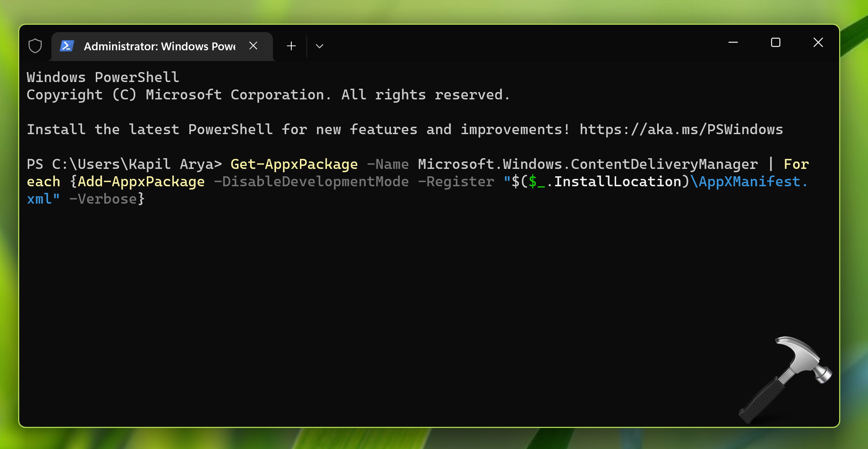Click the PS C:\Users\Kapil Arya prompt

(x=124, y=164)
